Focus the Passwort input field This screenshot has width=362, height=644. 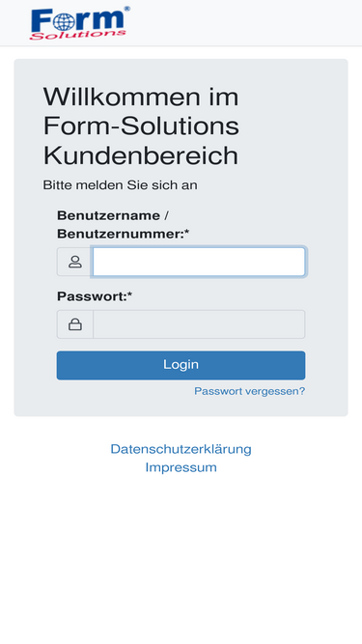pos(199,324)
